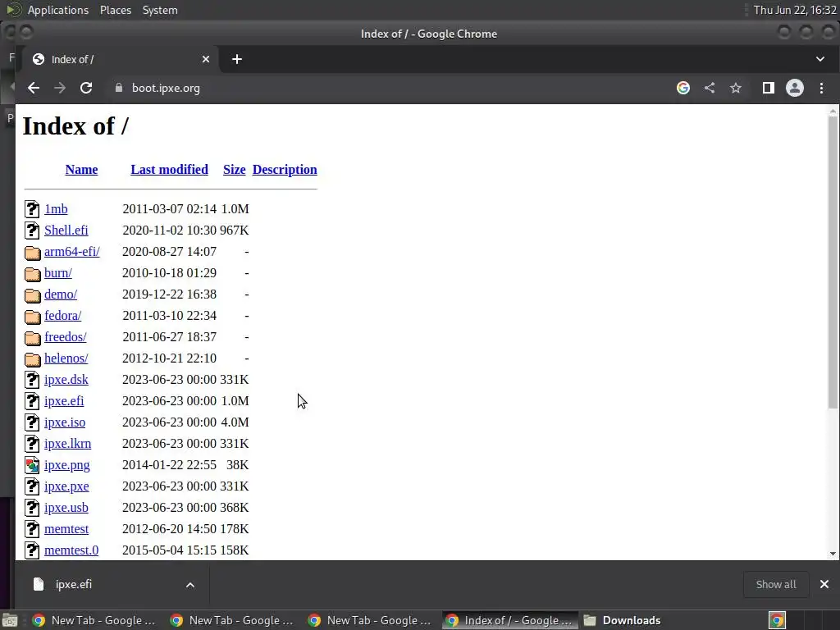840x630 pixels.
Task: Download the ipxe.efi link in the listing
Action: point(64,400)
